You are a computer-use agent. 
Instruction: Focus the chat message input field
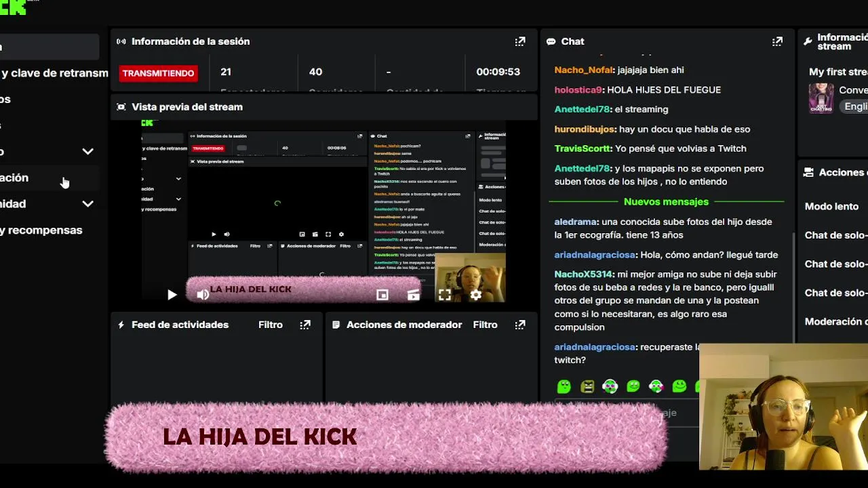627,412
